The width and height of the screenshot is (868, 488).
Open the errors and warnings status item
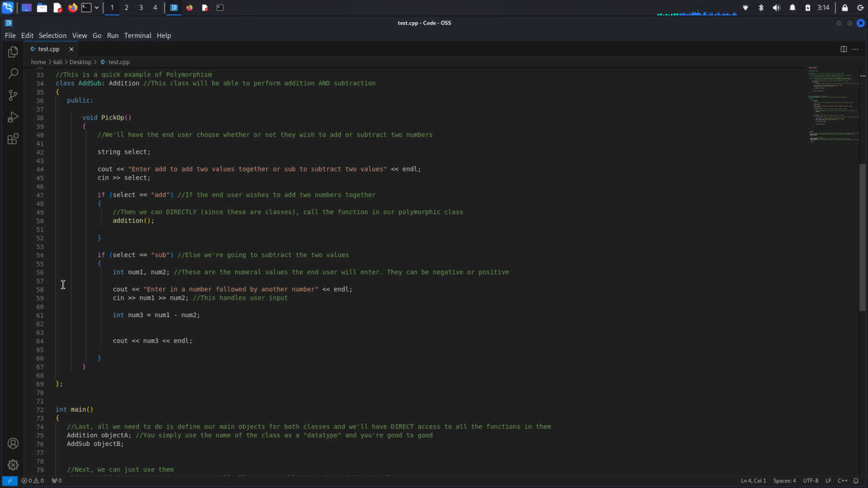coord(33,481)
